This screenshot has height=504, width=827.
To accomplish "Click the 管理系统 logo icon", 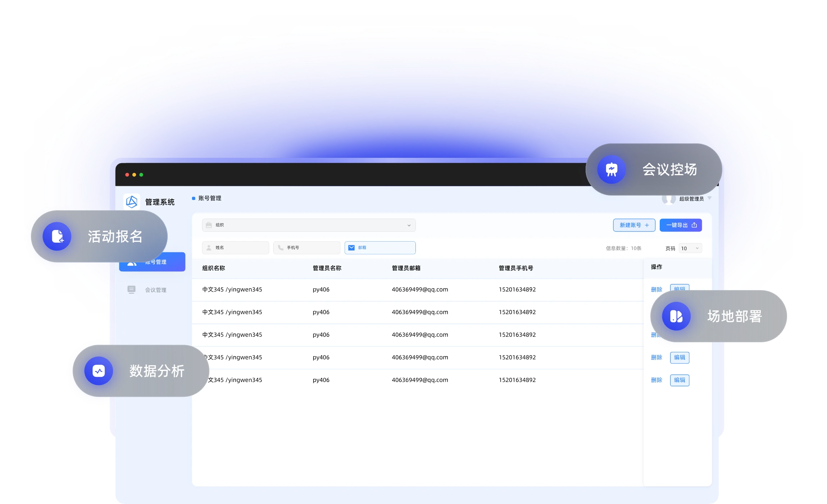I will click(x=132, y=202).
